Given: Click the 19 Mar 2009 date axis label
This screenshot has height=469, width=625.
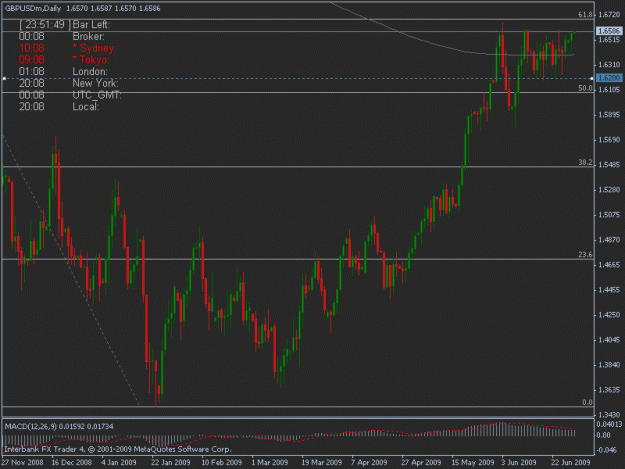Looking at the screenshot, I should pyautogui.click(x=321, y=462).
